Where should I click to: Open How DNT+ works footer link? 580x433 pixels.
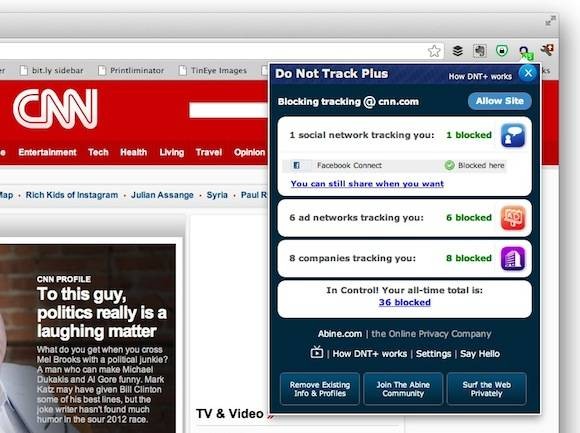point(370,354)
